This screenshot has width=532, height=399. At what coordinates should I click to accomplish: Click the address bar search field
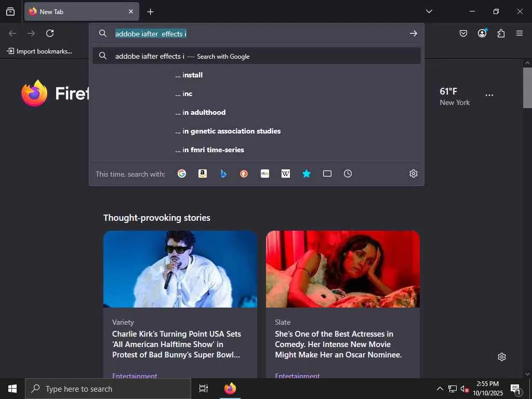pyautogui.click(x=256, y=34)
